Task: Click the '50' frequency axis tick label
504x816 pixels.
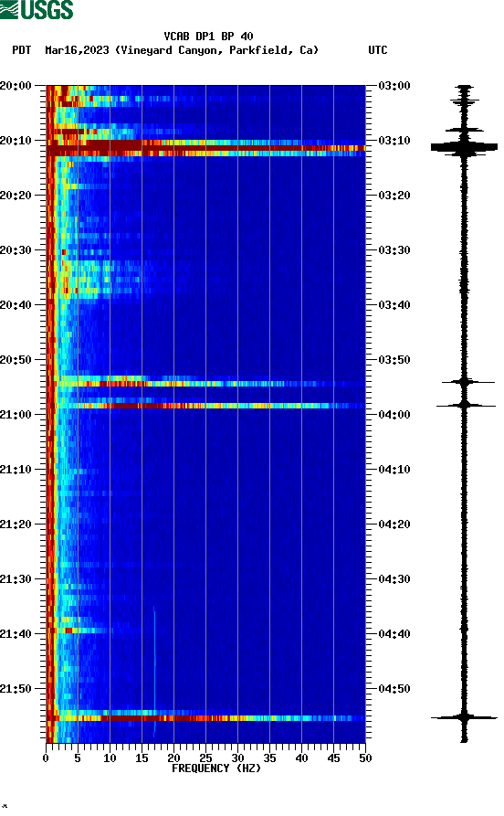Action: 365,758
